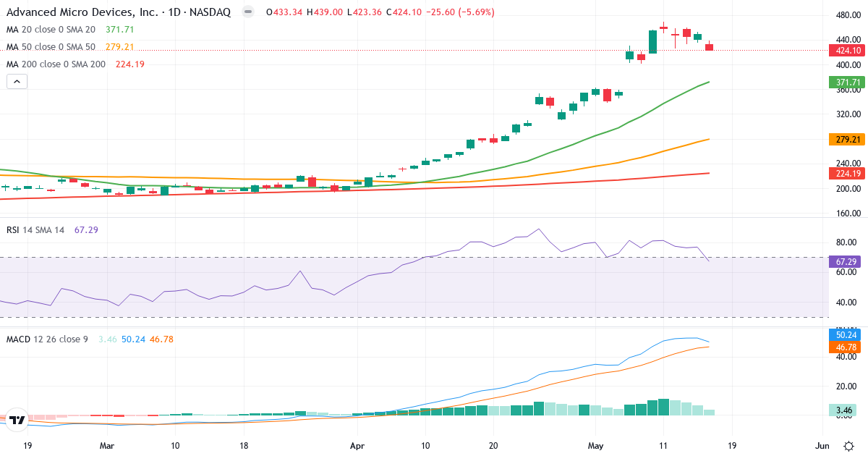This screenshot has height=456, width=868.
Task: Click the MACD line value 50.24 in legend
Action: [x=133, y=339]
